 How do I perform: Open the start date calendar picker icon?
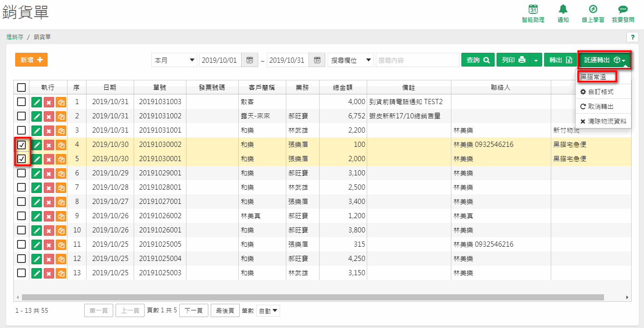coord(250,60)
